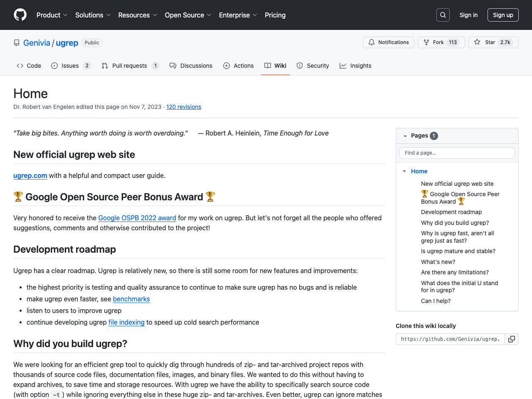Collapse the Pages sidebar section

click(x=405, y=136)
